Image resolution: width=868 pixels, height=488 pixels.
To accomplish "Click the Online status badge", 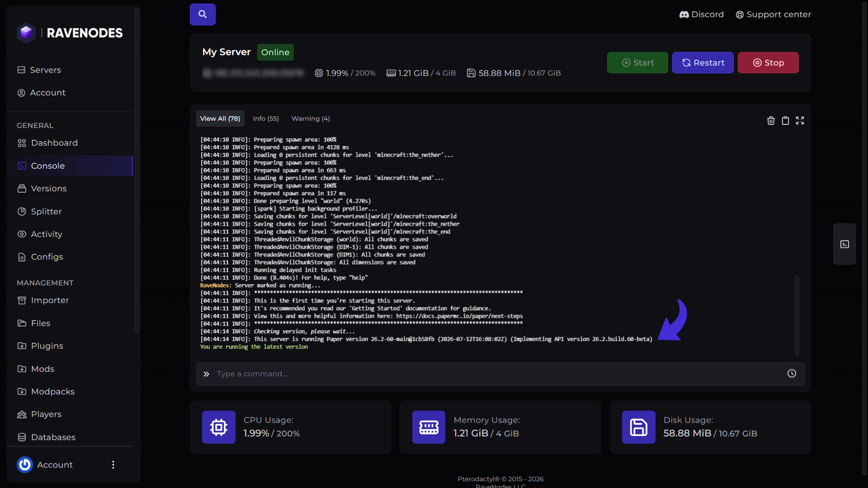I will [275, 52].
